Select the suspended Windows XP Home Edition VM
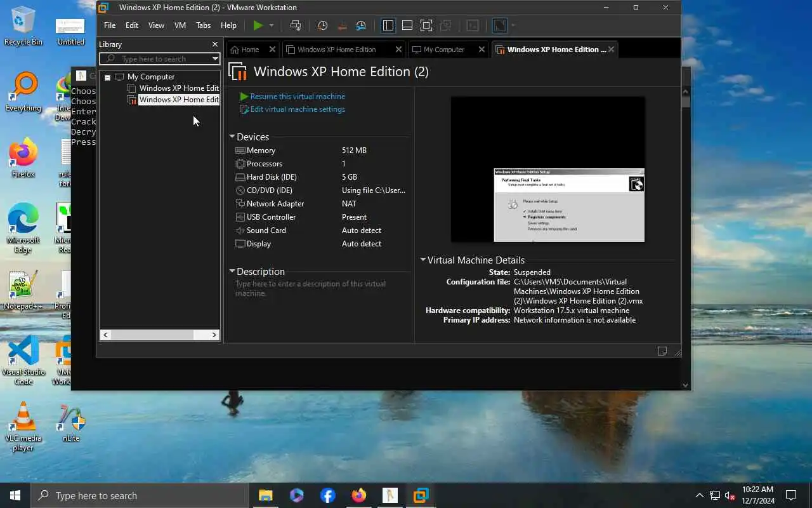 [x=179, y=100]
